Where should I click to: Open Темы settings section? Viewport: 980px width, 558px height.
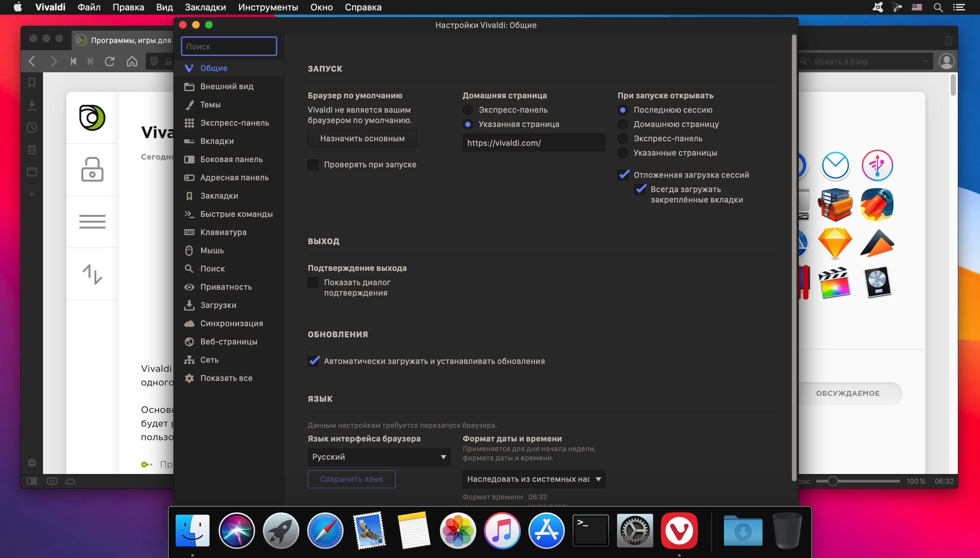pos(229,105)
